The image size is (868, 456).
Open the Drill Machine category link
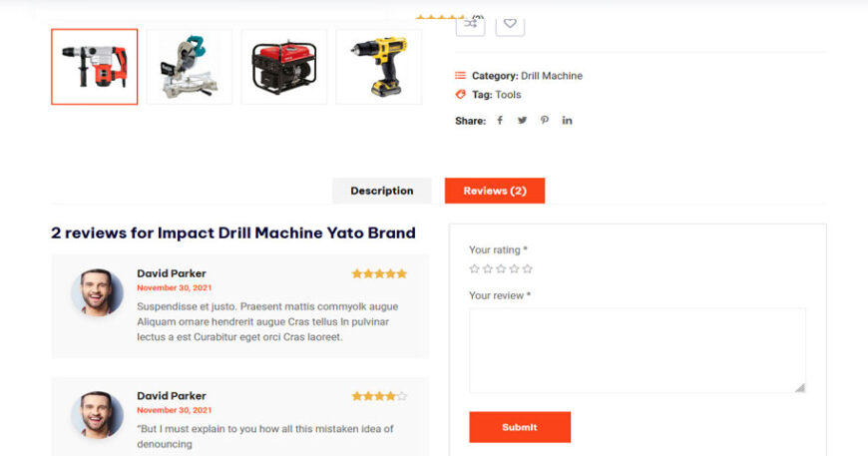(552, 76)
